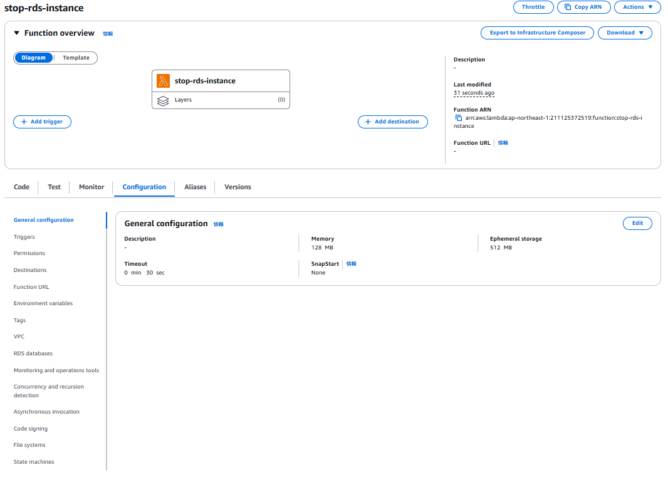Open File systems in the side menu

(x=29, y=445)
